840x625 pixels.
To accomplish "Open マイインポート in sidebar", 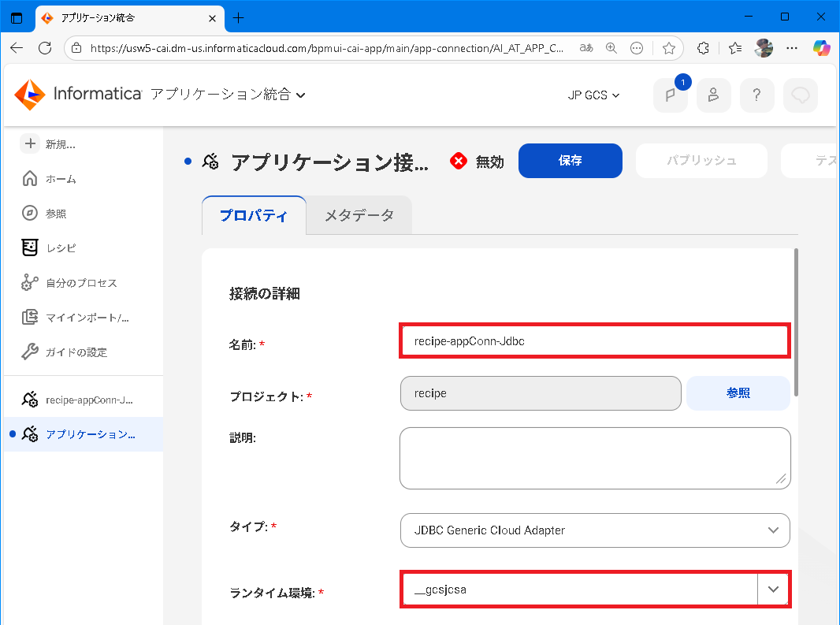I will (75, 318).
